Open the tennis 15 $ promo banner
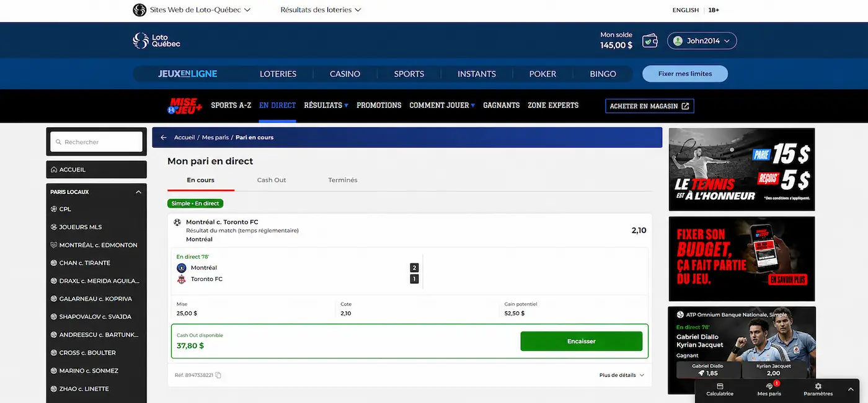This screenshot has height=403, width=868. pos(742,169)
